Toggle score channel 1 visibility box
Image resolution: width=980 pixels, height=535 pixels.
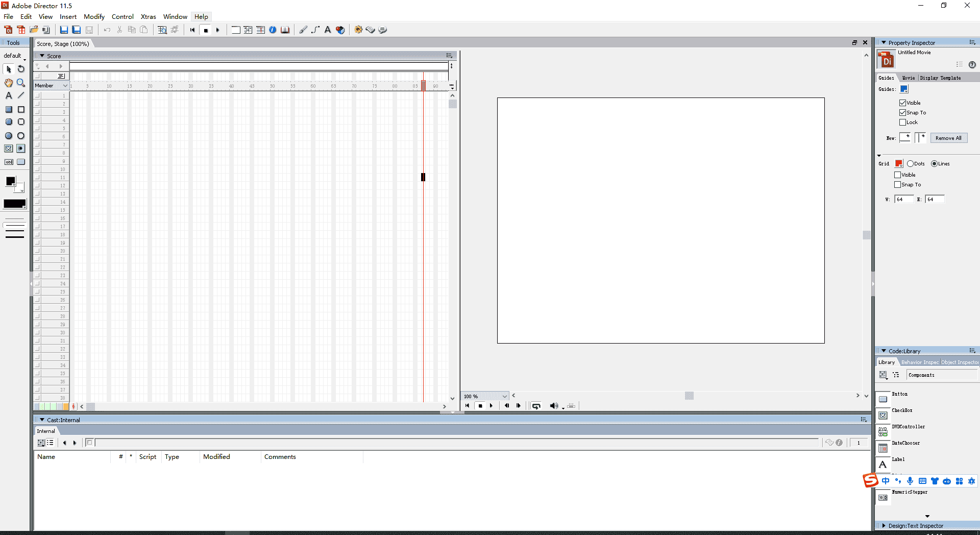pos(37,95)
